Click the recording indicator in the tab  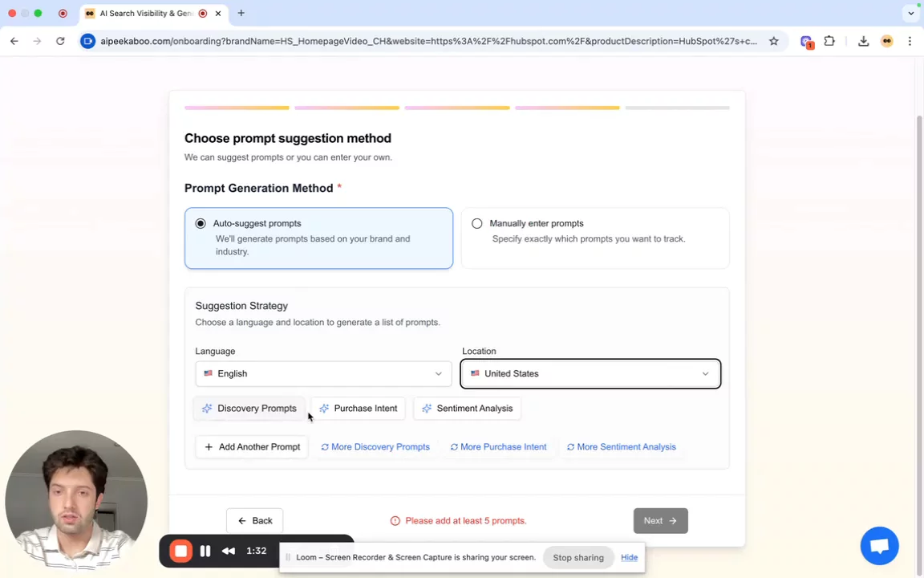(x=203, y=13)
